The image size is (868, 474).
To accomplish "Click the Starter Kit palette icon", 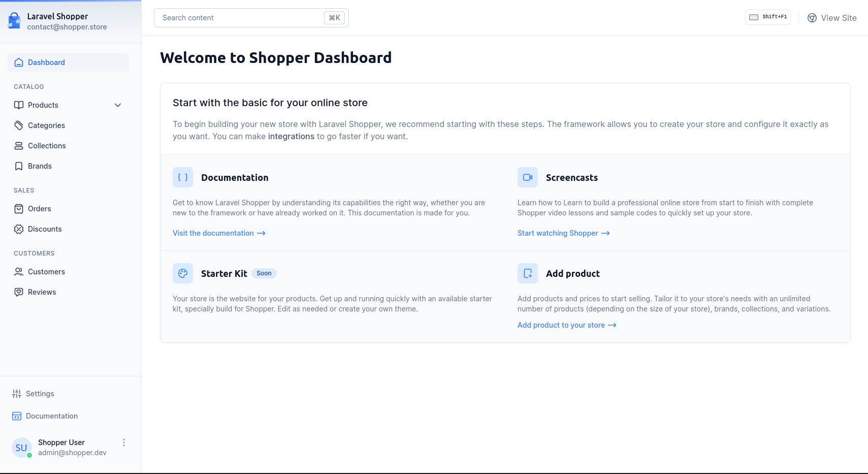I will pos(183,273).
